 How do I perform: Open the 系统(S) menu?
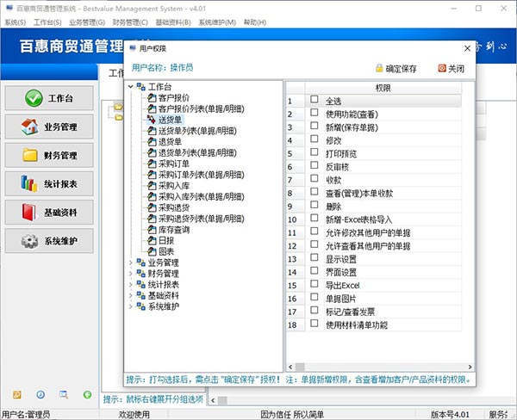pos(16,22)
